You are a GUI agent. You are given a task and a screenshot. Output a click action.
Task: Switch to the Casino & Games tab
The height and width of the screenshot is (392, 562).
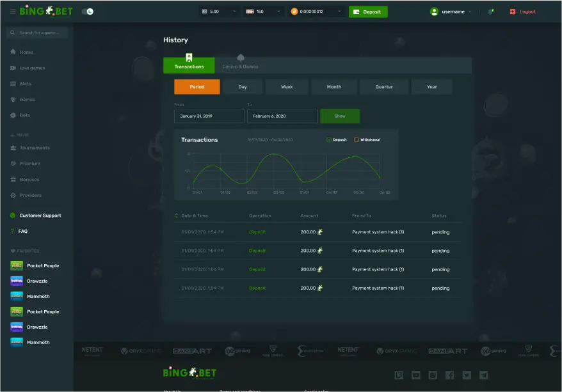pos(240,66)
